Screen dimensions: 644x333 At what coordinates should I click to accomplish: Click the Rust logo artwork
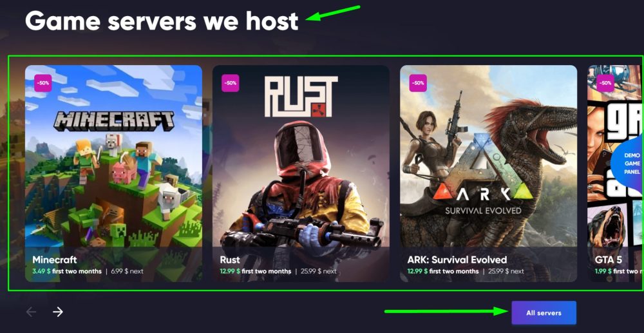pyautogui.click(x=301, y=97)
